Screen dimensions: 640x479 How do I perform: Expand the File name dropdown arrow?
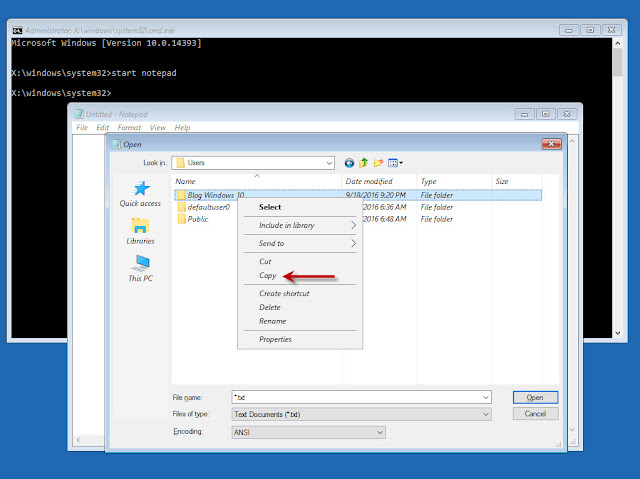(486, 397)
